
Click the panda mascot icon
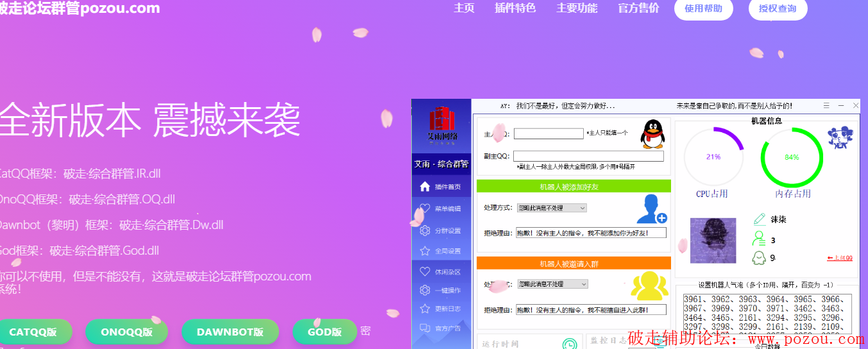click(840, 137)
